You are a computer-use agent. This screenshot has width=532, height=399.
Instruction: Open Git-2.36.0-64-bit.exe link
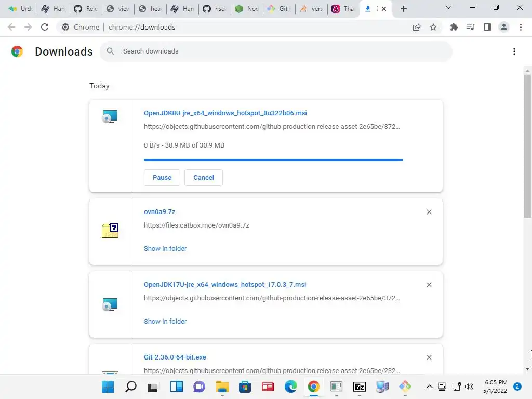tap(175, 357)
